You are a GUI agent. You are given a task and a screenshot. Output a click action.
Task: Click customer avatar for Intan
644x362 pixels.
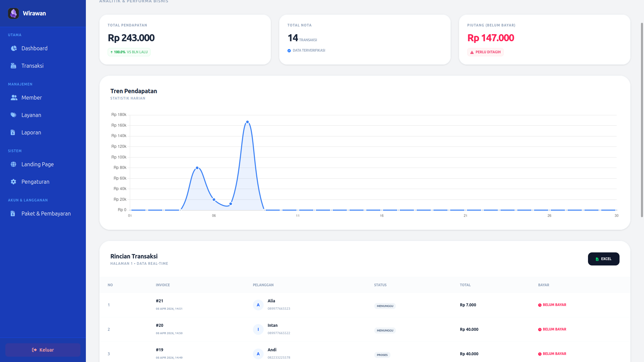coord(258,329)
